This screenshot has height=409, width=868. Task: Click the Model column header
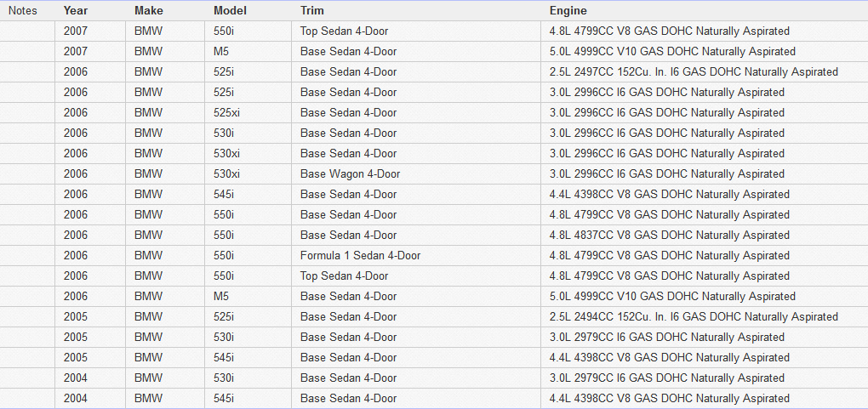pyautogui.click(x=230, y=11)
